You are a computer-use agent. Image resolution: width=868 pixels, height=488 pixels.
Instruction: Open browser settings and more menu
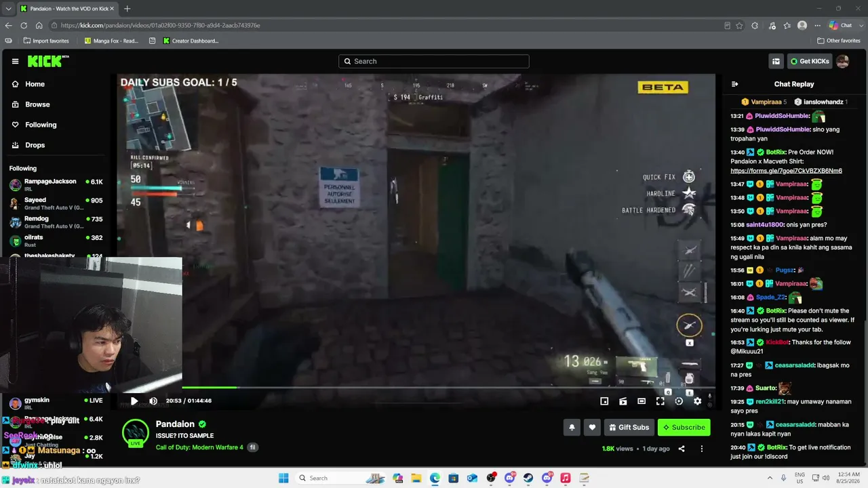[817, 26]
